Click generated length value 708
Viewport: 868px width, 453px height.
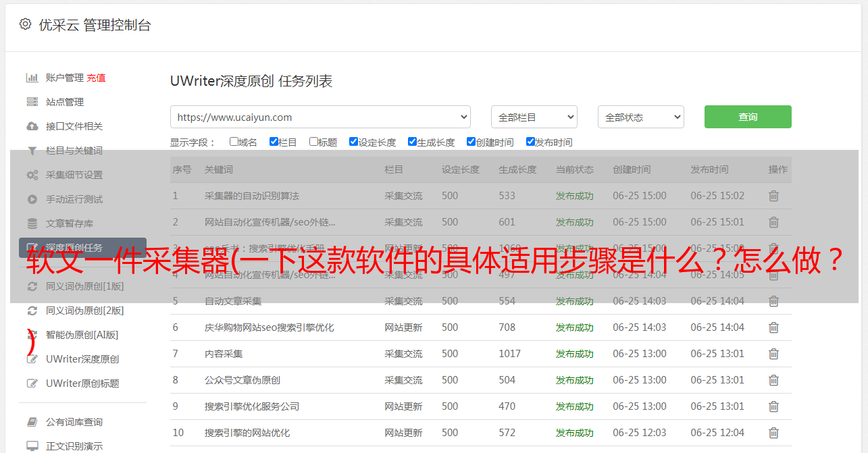tap(507, 327)
